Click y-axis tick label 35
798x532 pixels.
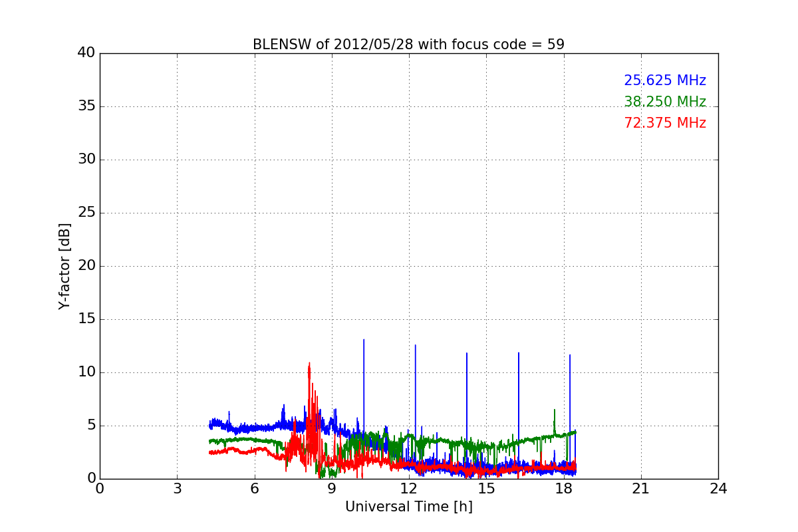[86, 106]
